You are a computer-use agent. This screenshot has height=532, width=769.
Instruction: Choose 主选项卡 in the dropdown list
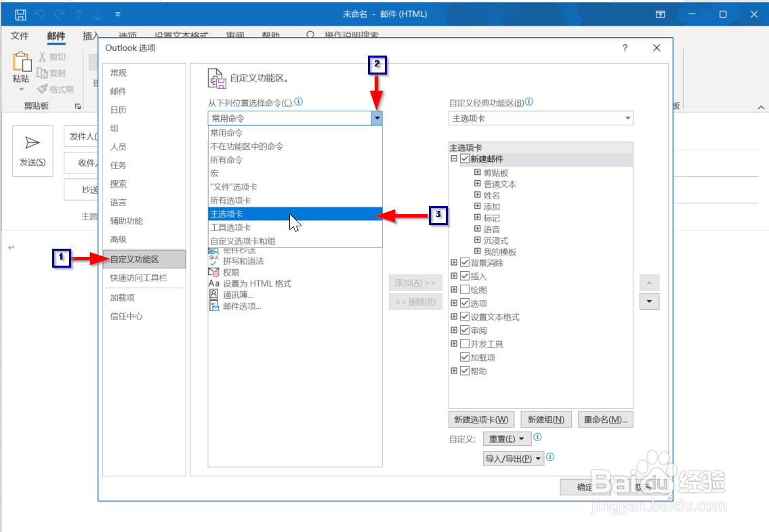point(295,214)
